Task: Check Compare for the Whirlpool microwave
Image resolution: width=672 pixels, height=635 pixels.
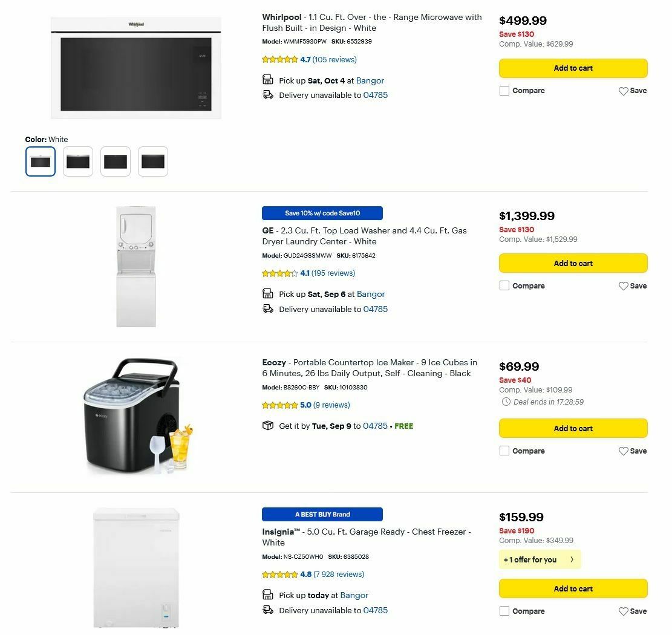Action: click(x=504, y=90)
